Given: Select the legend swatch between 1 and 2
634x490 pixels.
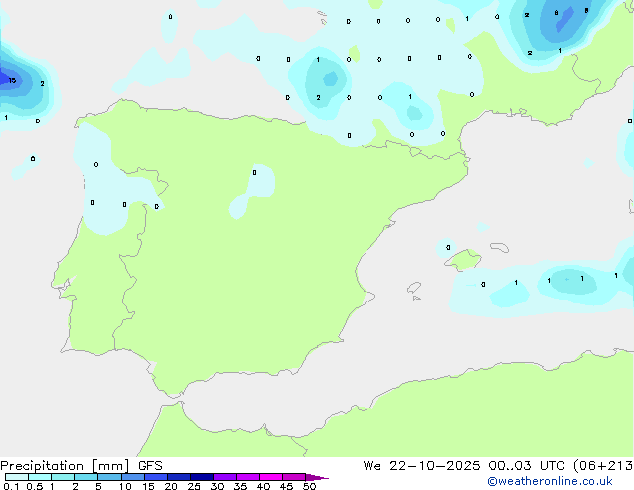Looking at the screenshot, I should [x=63, y=477].
